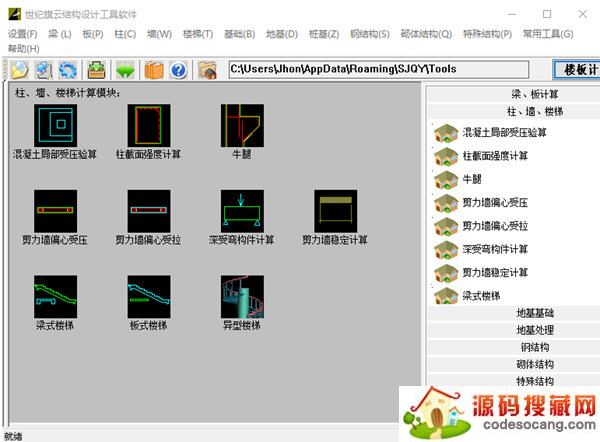This screenshot has width=600, height=442.
Task: Click the orange book toolbar icon
Action: pos(154,70)
